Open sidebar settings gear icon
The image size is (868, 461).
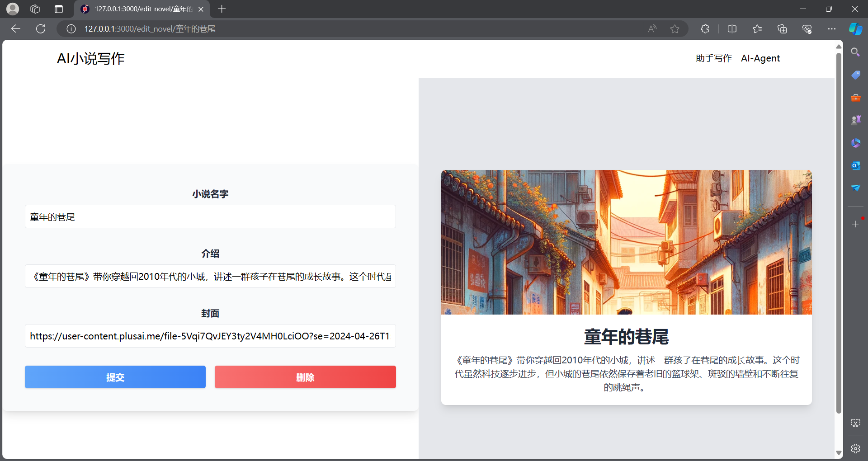click(855, 448)
